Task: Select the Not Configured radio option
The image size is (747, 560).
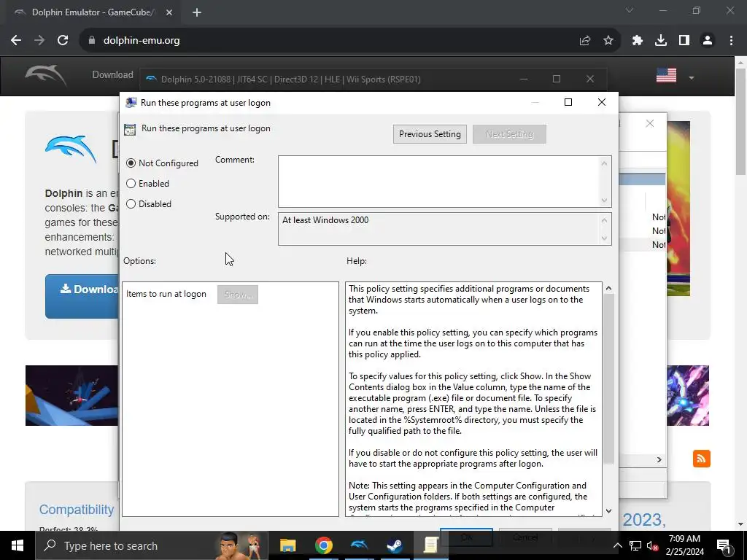Action: coord(162,163)
